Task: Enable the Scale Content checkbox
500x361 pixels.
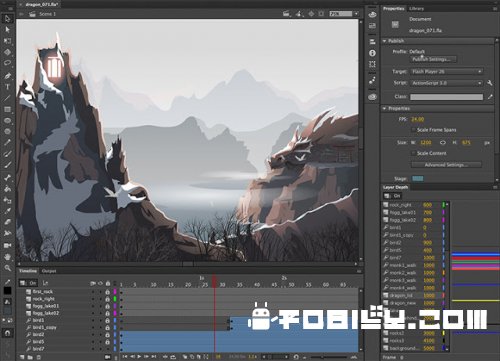Action: 414,153
